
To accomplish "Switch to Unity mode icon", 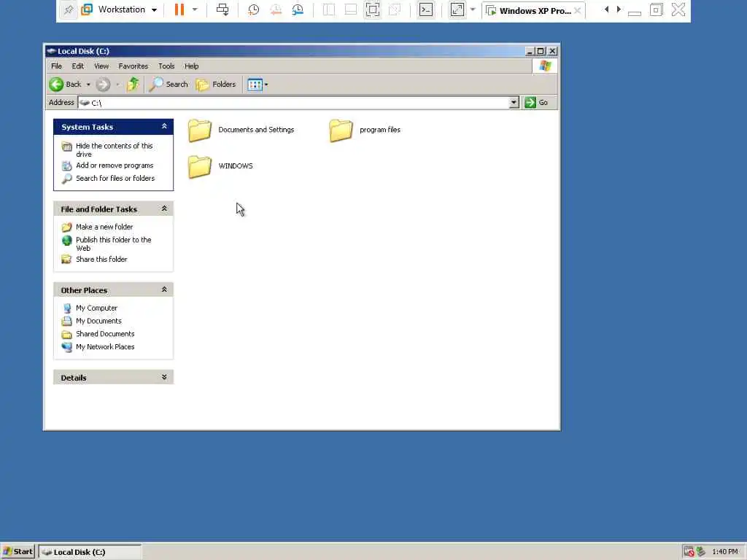I will point(395,9).
